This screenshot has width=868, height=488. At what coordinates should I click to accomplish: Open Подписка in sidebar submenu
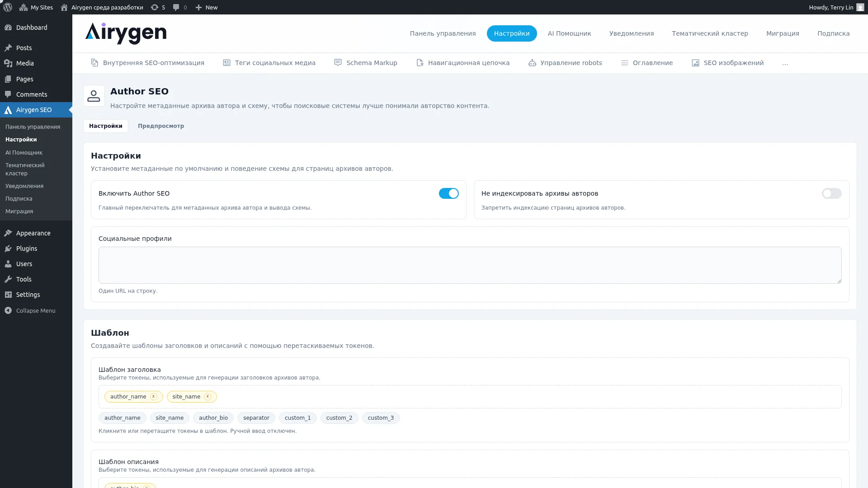19,199
